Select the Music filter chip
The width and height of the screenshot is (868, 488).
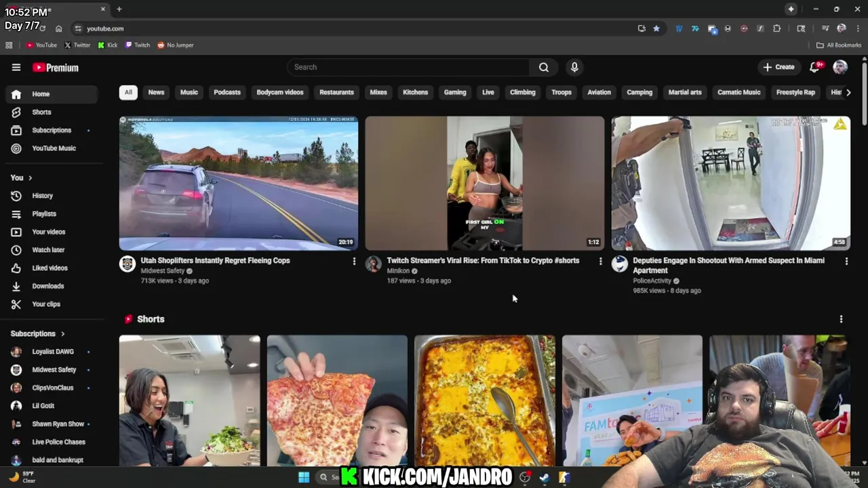click(189, 92)
